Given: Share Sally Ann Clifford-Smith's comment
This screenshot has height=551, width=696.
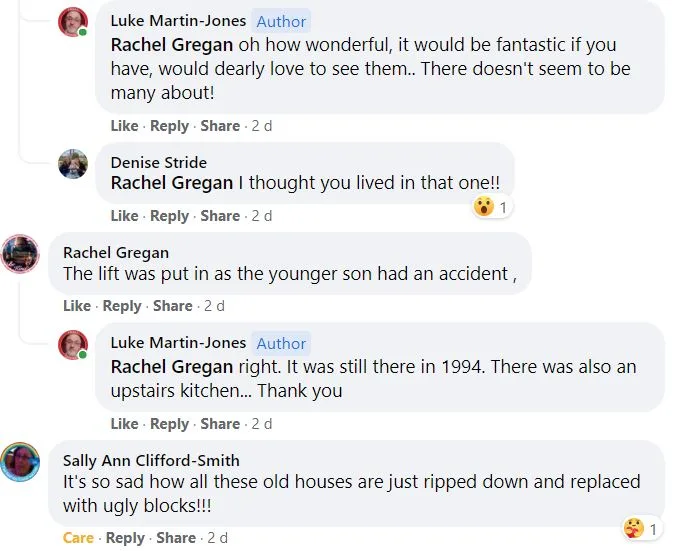Looking at the screenshot, I should point(176,538).
